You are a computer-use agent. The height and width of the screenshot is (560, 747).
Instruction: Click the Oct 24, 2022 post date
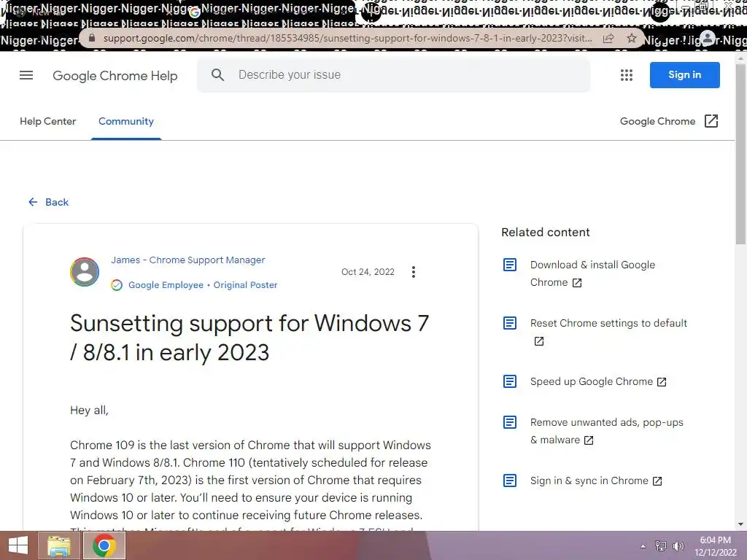click(x=368, y=272)
